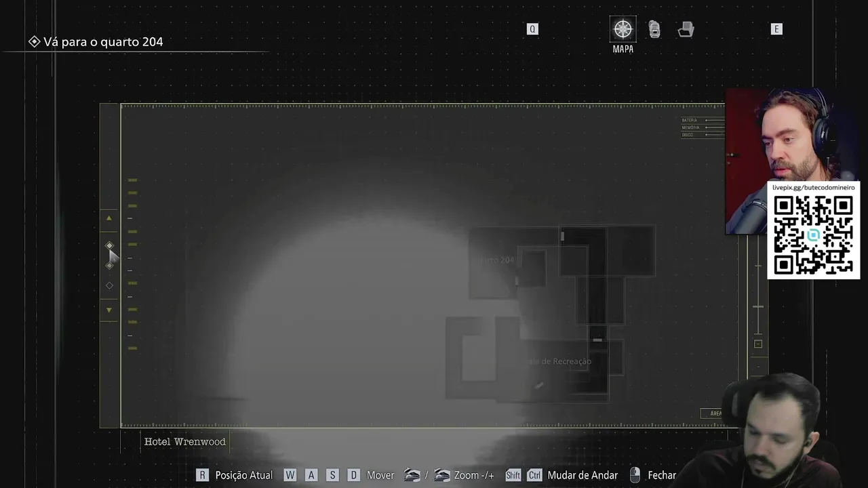Click the Zoom -/+ label

pos(474,475)
